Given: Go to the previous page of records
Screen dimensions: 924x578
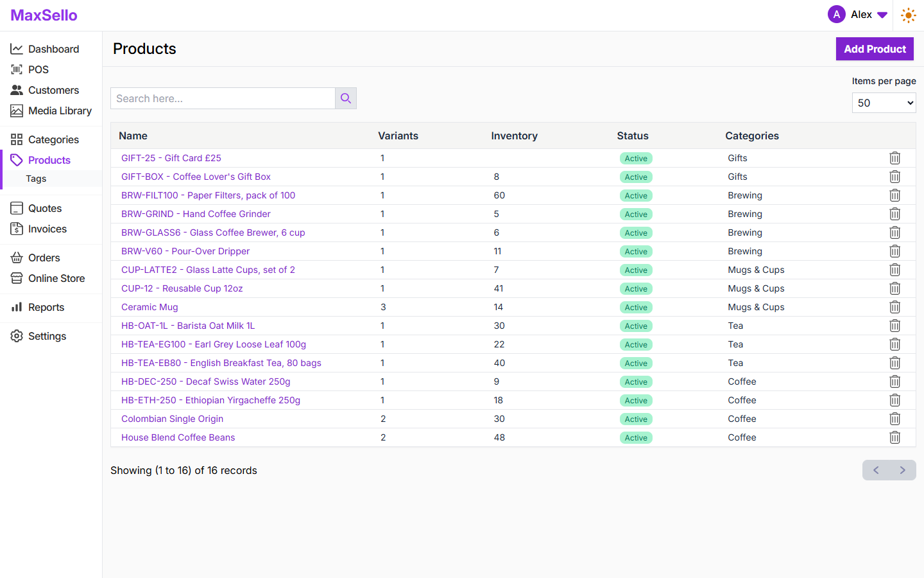Looking at the screenshot, I should (x=876, y=470).
